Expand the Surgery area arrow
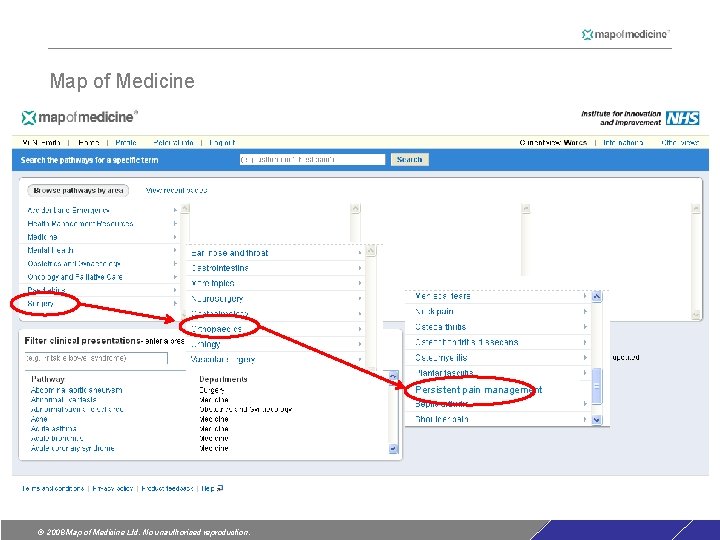 175,304
